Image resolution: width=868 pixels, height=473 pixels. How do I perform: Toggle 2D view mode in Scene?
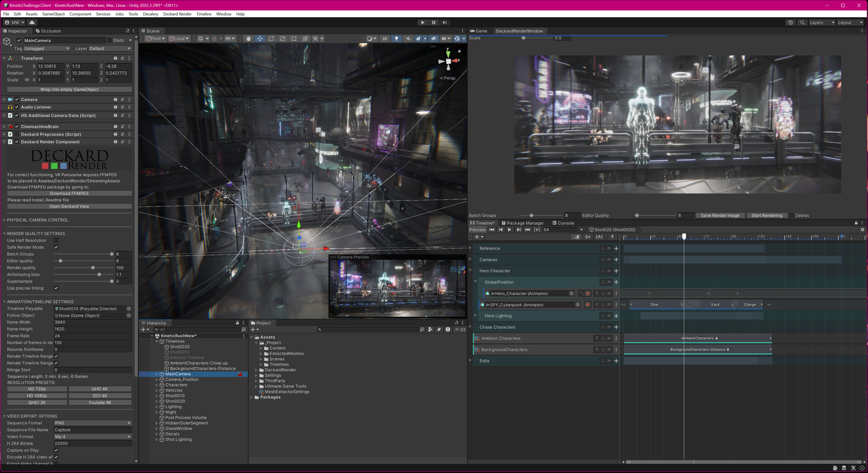(385, 39)
